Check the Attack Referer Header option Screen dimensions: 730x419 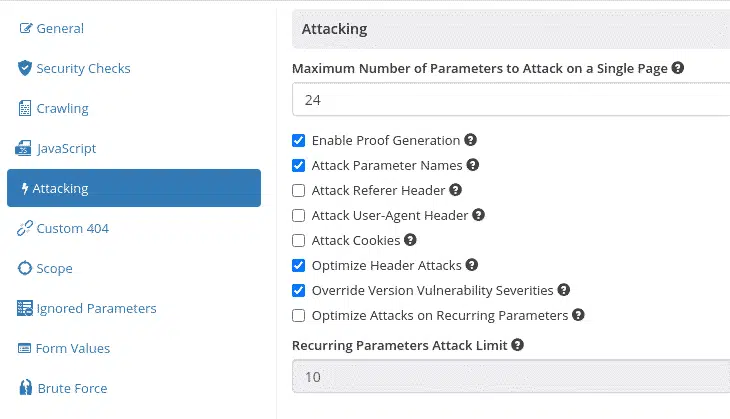click(298, 190)
